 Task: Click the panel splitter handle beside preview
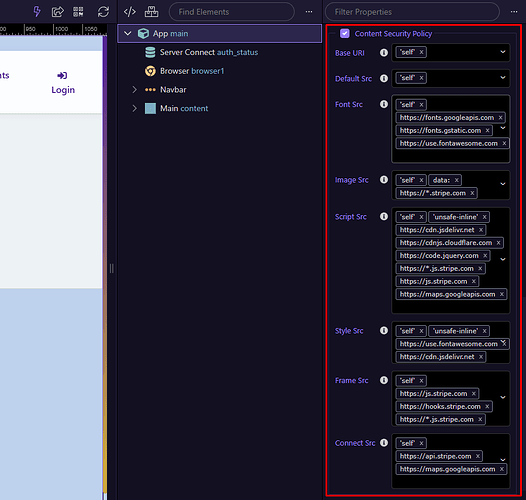click(112, 268)
